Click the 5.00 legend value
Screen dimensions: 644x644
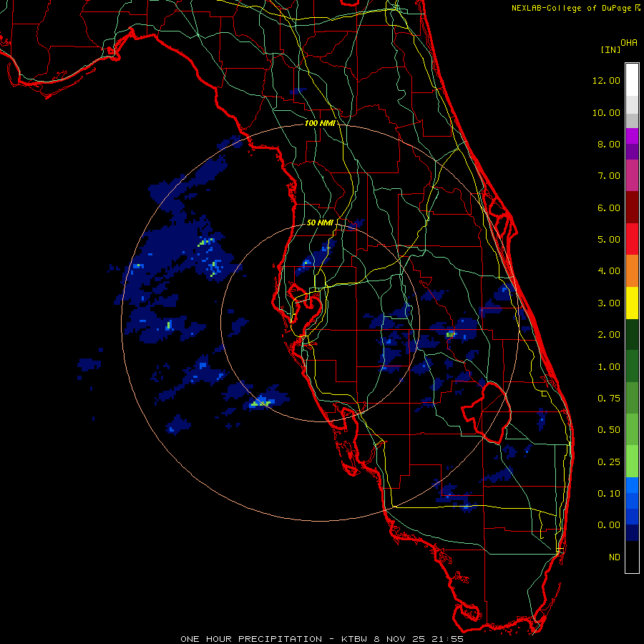(x=609, y=240)
